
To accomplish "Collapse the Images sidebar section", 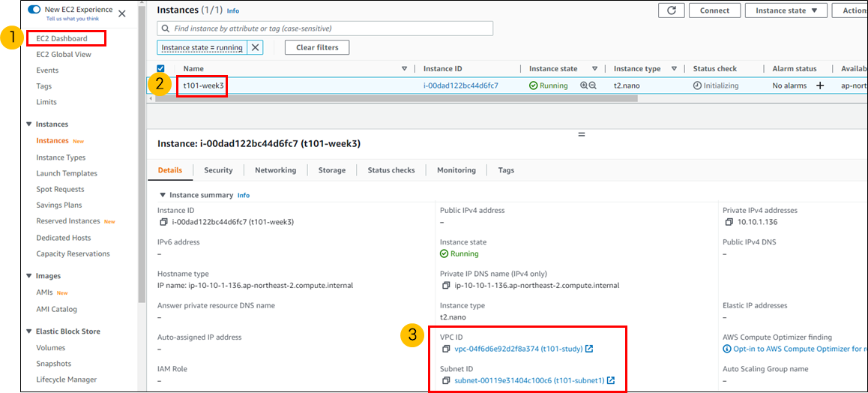I will (x=28, y=276).
